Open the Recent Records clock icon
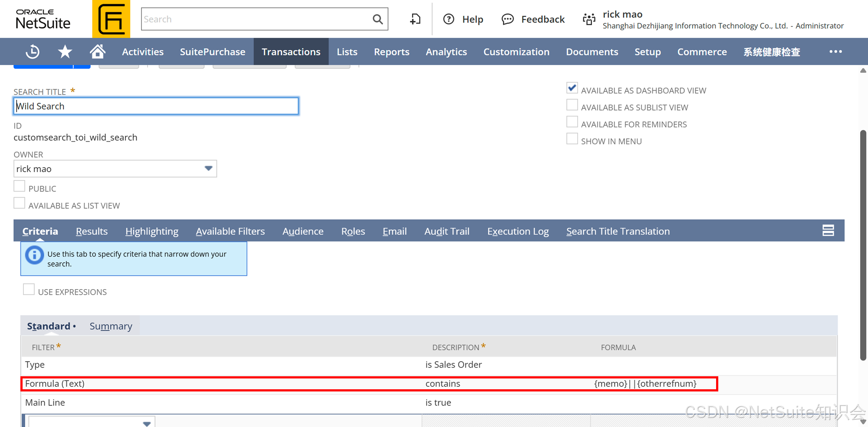Viewport: 868px width, 427px height. (32, 52)
